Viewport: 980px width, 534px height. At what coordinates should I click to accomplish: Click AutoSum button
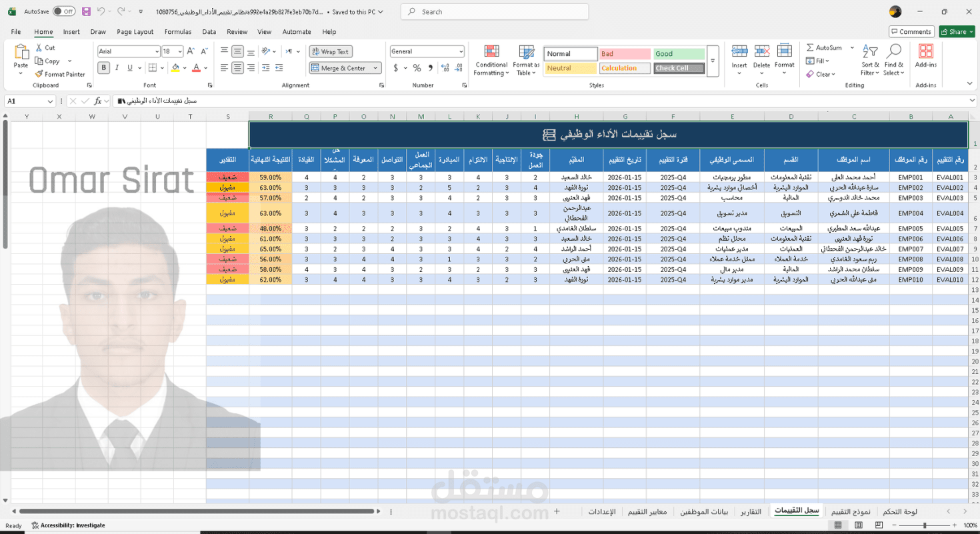[x=823, y=48]
